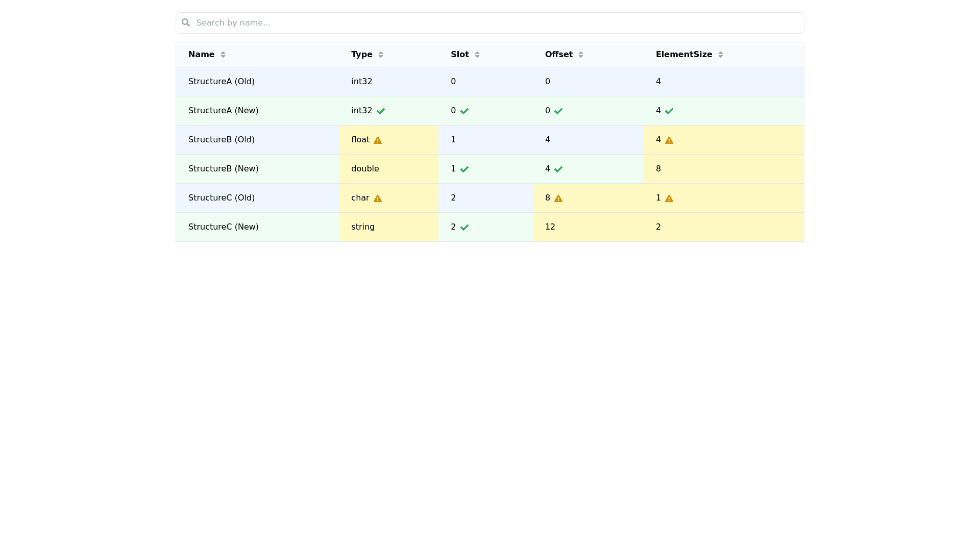Click warning icon in StructureB (Old) ElementSize cell
Screen dimensions: 980x551
(x=669, y=140)
